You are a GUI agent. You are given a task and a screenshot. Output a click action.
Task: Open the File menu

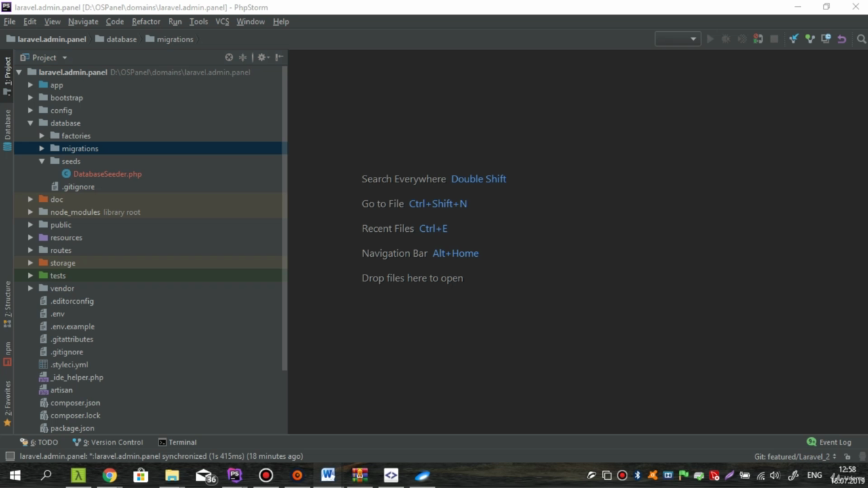[x=9, y=22]
